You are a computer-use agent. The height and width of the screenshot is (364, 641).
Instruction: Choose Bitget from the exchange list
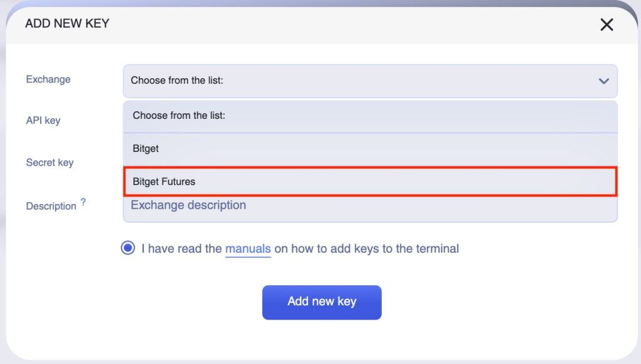[370, 149]
